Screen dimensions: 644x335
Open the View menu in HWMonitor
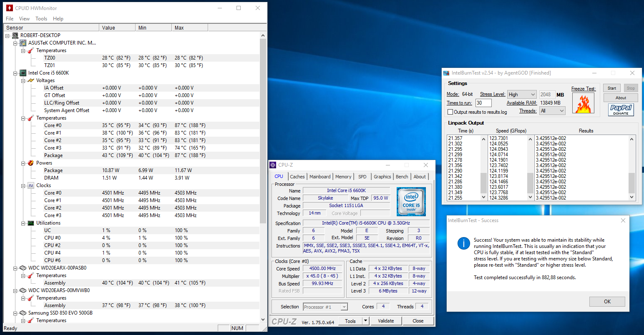click(x=24, y=19)
